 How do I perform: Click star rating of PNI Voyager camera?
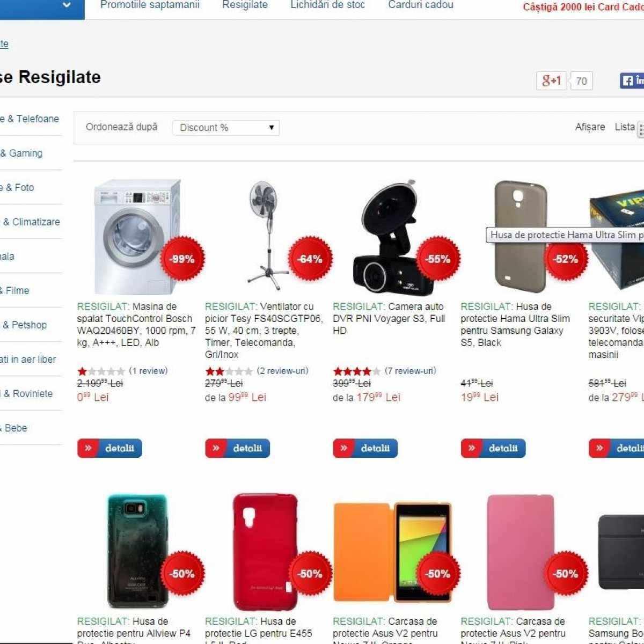(x=357, y=371)
